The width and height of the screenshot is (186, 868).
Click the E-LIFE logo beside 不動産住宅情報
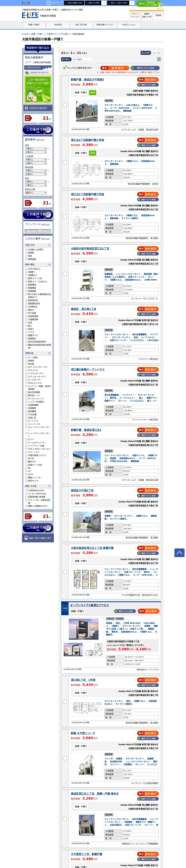(x=30, y=15)
